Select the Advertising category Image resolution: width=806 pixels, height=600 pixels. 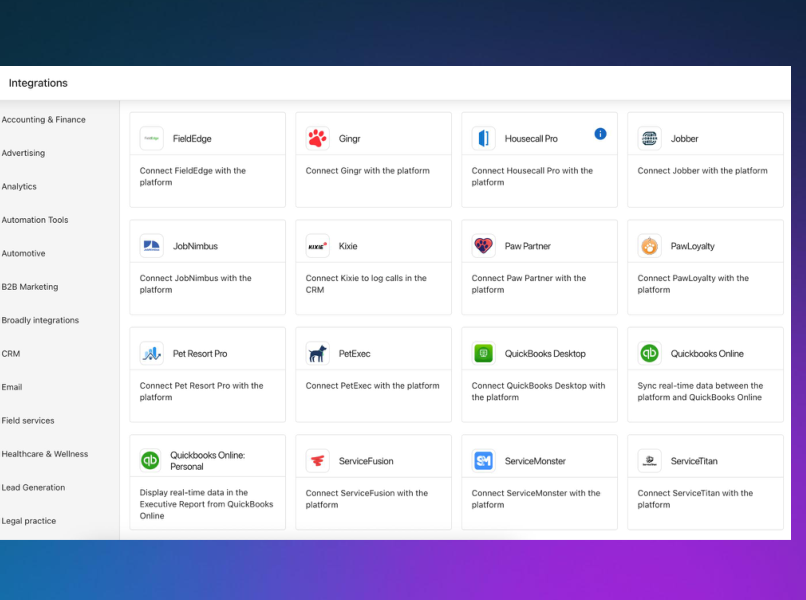pyautogui.click(x=23, y=153)
